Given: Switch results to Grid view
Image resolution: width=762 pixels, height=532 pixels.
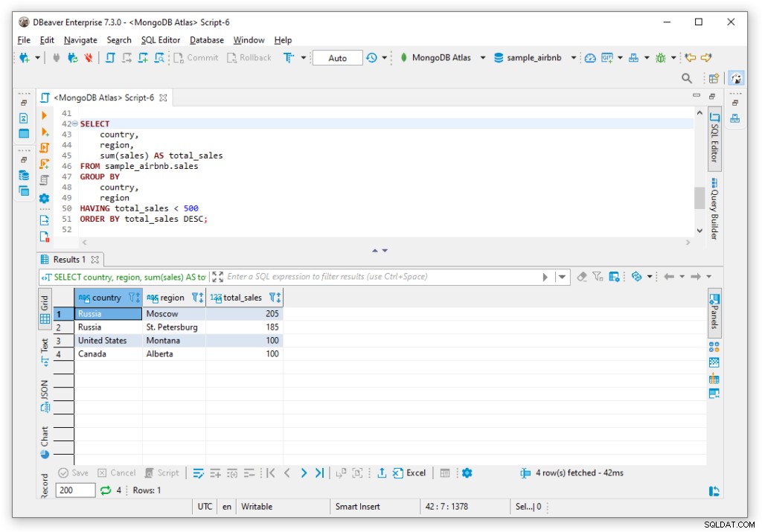Looking at the screenshot, I should click(45, 310).
